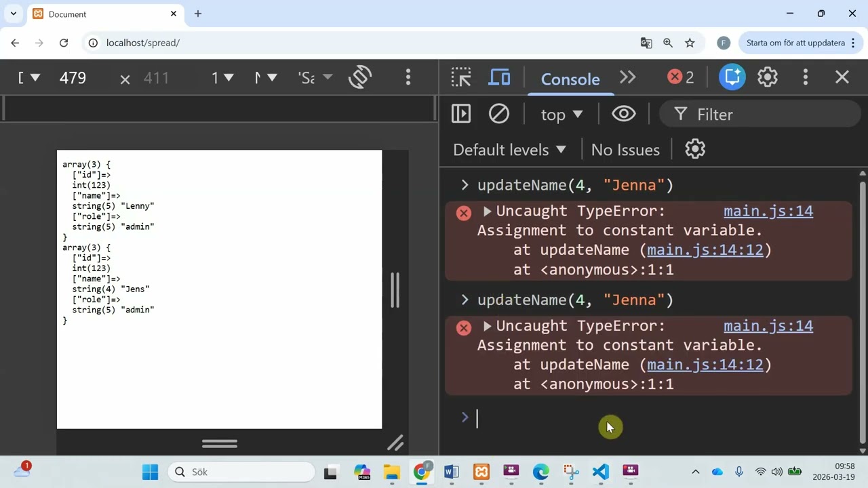Click the console vertical scrollbar

point(863,312)
